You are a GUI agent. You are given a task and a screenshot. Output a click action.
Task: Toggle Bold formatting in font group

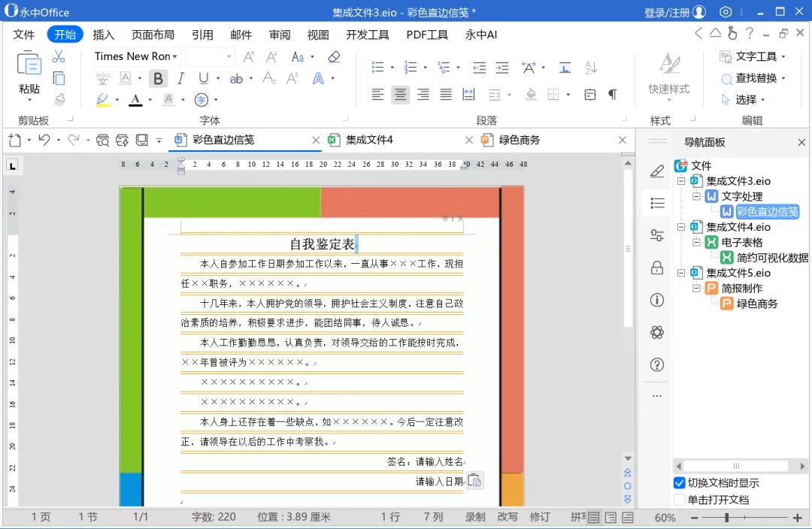click(158, 79)
